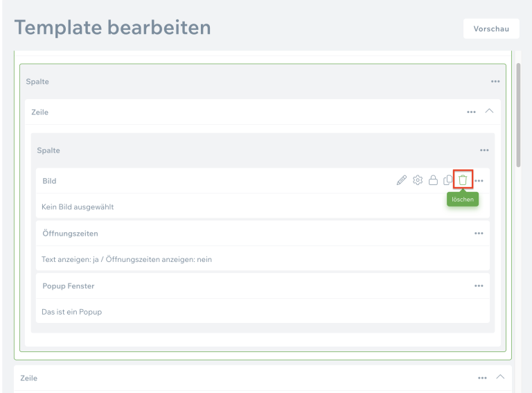Duplicate the Bild element with copy icon

(x=448, y=180)
